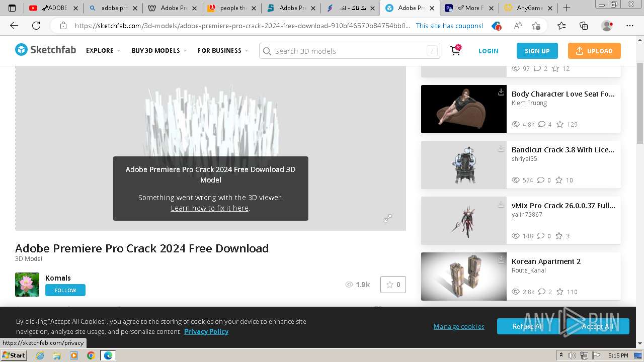Open shriyal55 author link
The height and width of the screenshot is (362, 644).
524,159
